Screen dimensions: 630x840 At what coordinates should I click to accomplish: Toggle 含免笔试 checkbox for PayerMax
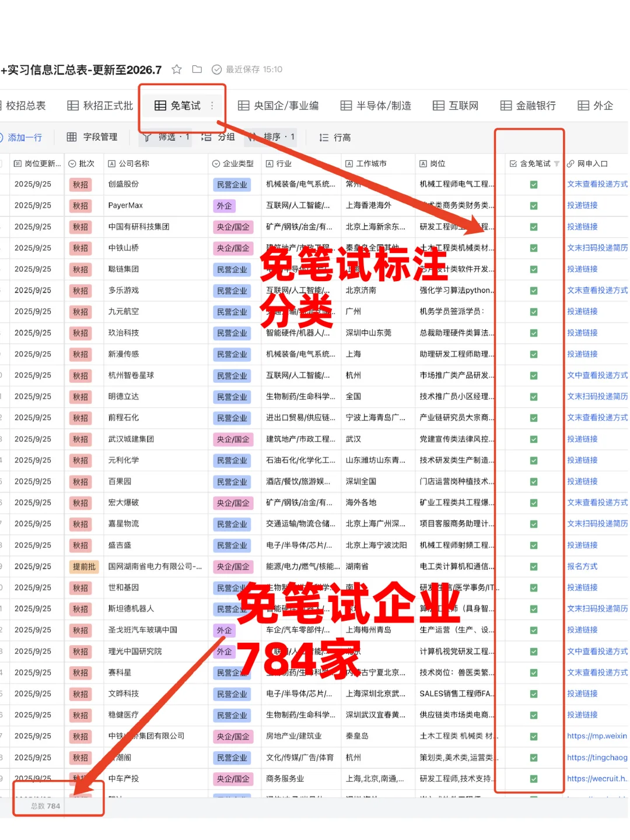tap(534, 206)
